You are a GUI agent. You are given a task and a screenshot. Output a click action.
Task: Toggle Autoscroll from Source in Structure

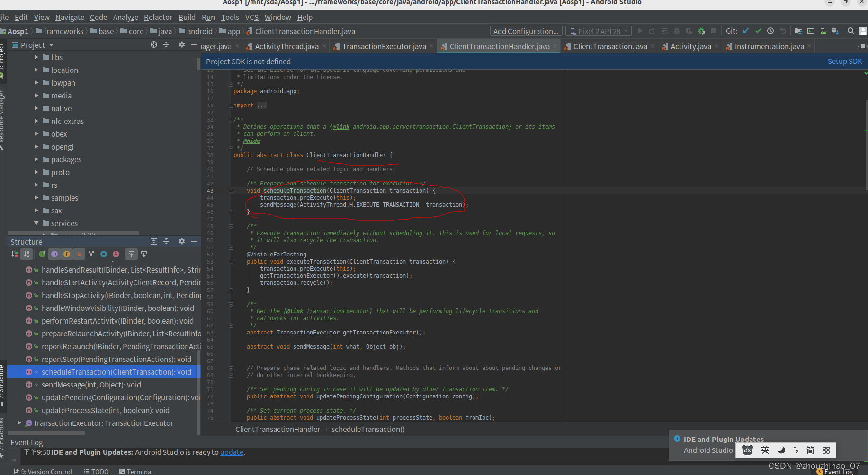(144, 254)
